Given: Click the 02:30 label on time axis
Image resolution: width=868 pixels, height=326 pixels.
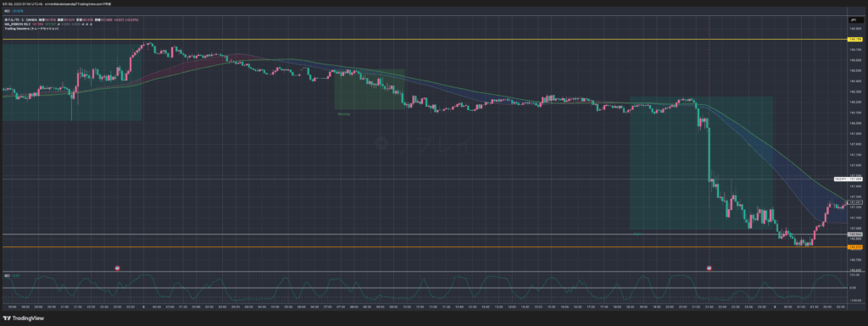Looking at the screenshot, I should pos(842,307).
